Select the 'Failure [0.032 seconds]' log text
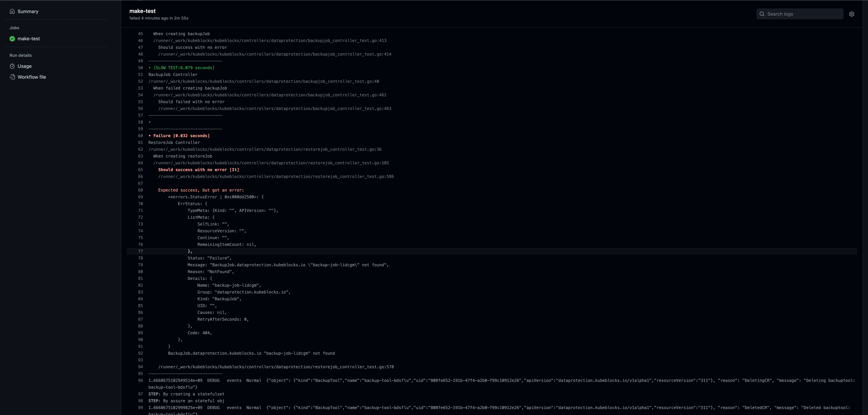 [181, 136]
